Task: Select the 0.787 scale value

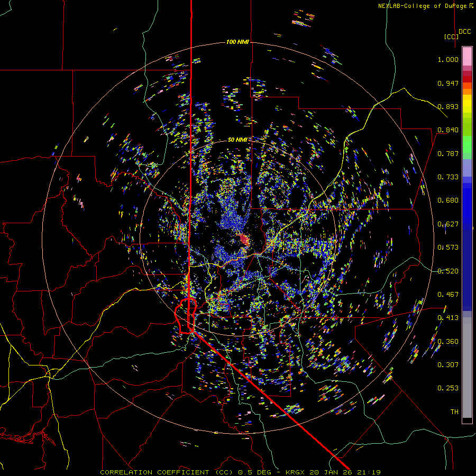Action: (x=448, y=153)
